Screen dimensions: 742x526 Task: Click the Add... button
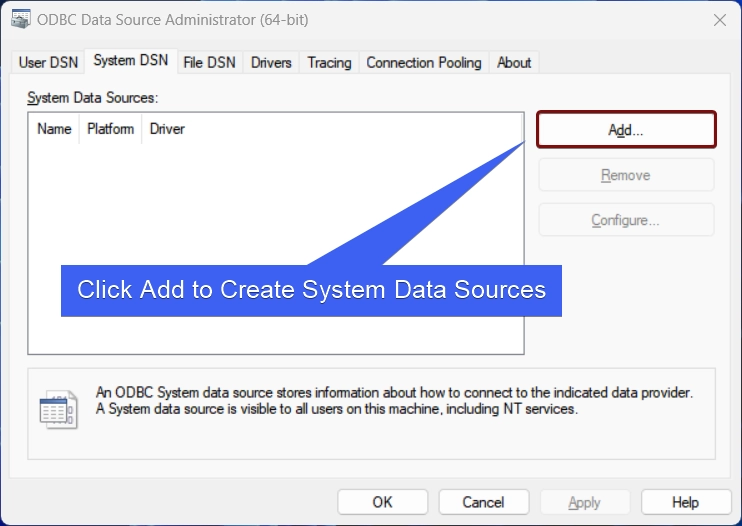pyautogui.click(x=626, y=130)
